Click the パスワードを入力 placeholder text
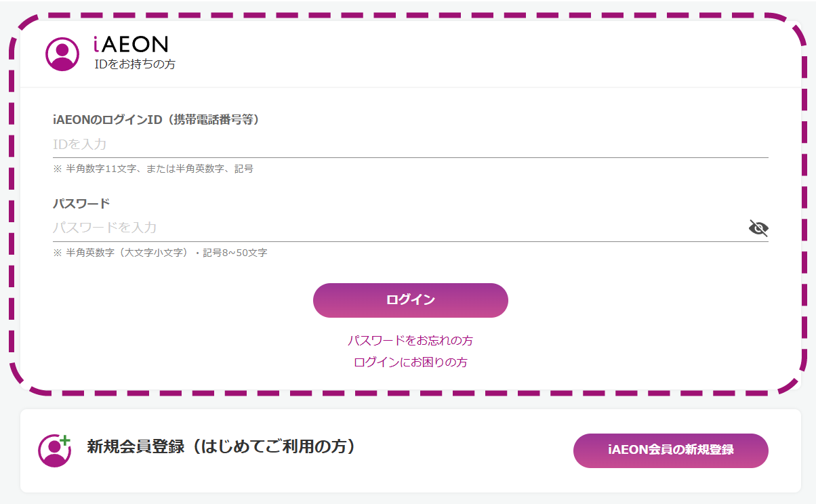816x504 pixels. pyautogui.click(x=105, y=228)
